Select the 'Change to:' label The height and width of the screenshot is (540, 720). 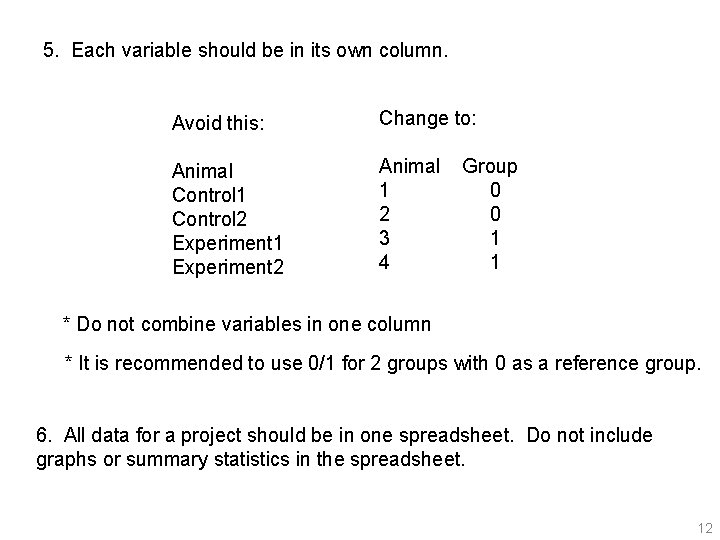coord(427,118)
